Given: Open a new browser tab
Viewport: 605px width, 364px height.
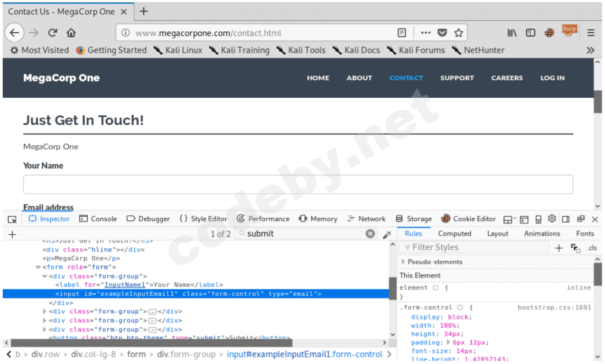Looking at the screenshot, I should click(144, 12).
